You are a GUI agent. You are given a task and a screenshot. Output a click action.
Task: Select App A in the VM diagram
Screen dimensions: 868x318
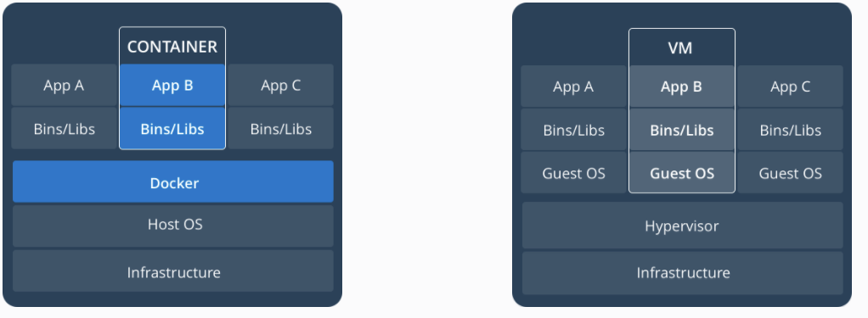[573, 86]
